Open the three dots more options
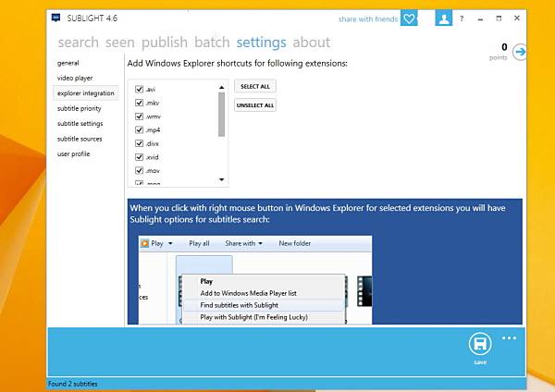 pos(509,337)
